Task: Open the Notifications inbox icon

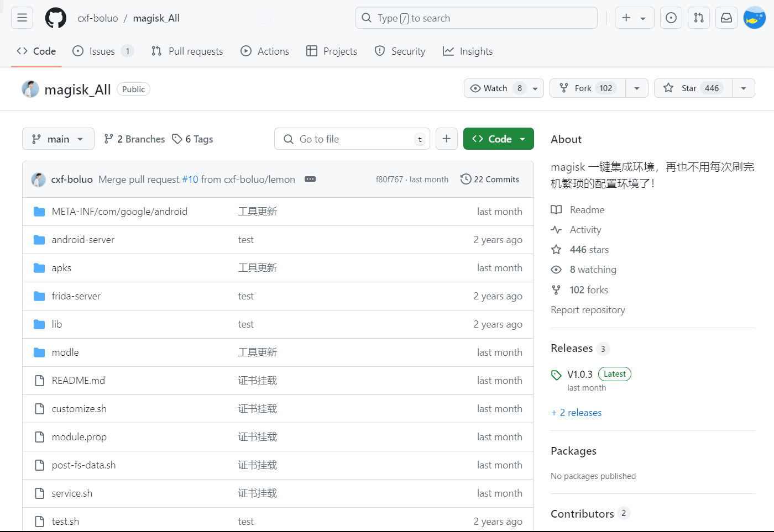Action: click(726, 18)
